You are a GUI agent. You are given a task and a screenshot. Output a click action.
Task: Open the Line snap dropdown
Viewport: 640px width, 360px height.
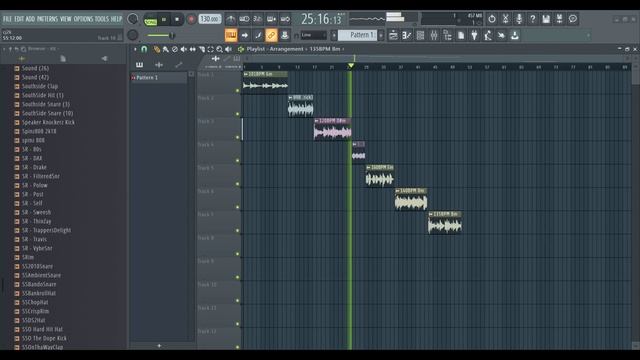pyautogui.click(x=313, y=36)
